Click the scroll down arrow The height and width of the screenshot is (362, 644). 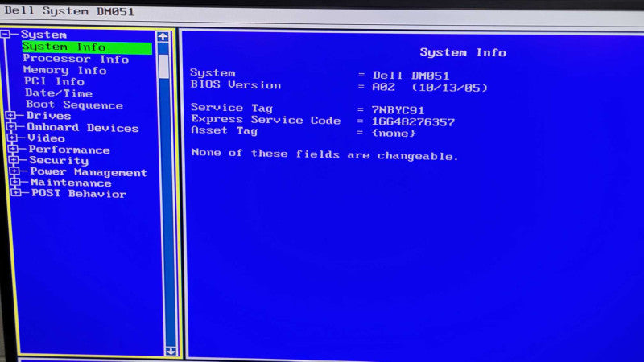(x=171, y=351)
